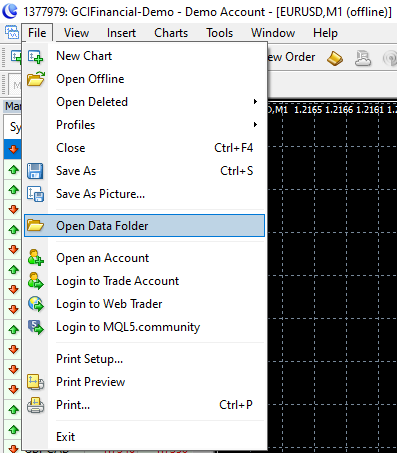Click the New Order toolbar button
The image size is (397, 453).
[x=292, y=57]
